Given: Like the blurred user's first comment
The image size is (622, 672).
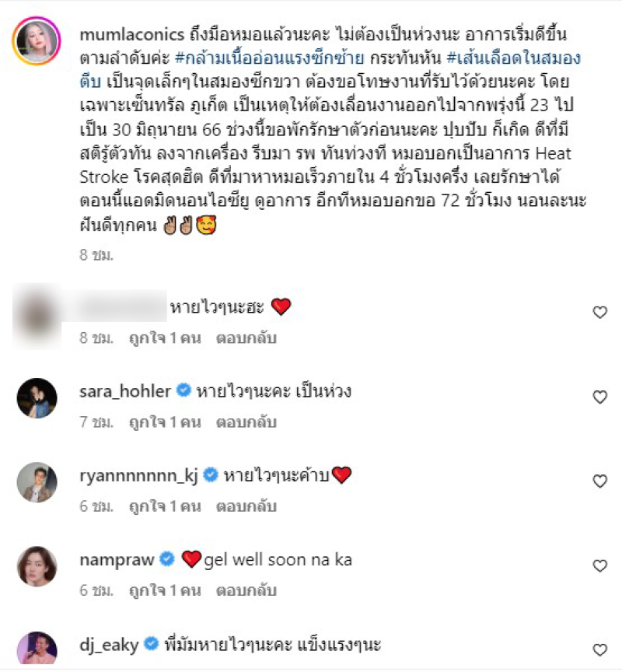Looking at the screenshot, I should click(599, 313).
